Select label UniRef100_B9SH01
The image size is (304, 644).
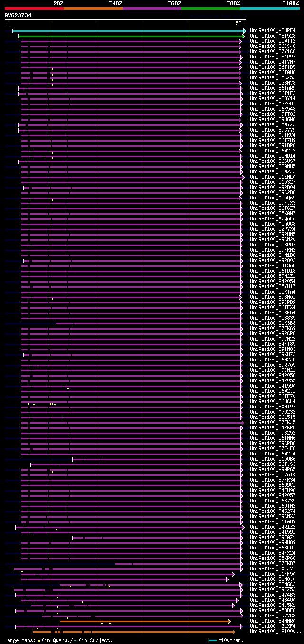273,297
